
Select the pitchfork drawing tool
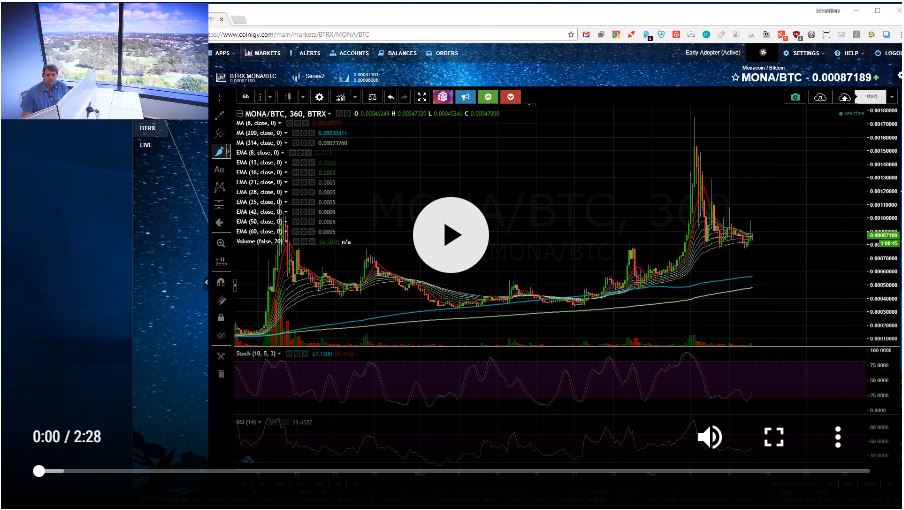click(220, 133)
